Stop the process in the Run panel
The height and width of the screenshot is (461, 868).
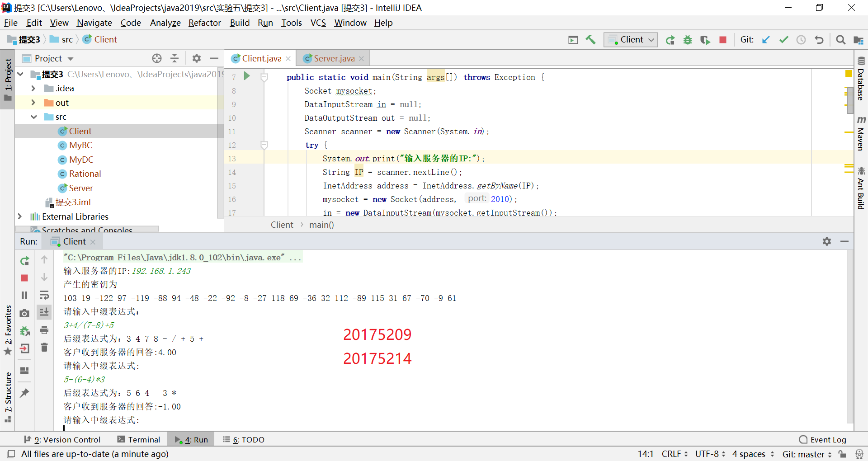[x=24, y=278]
